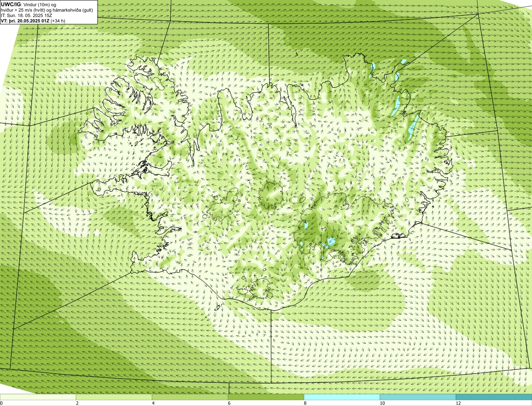The height and width of the screenshot is (406, 532).
Task: Click the pale cyan 8–10 legend segment
Action: [x=342, y=397]
